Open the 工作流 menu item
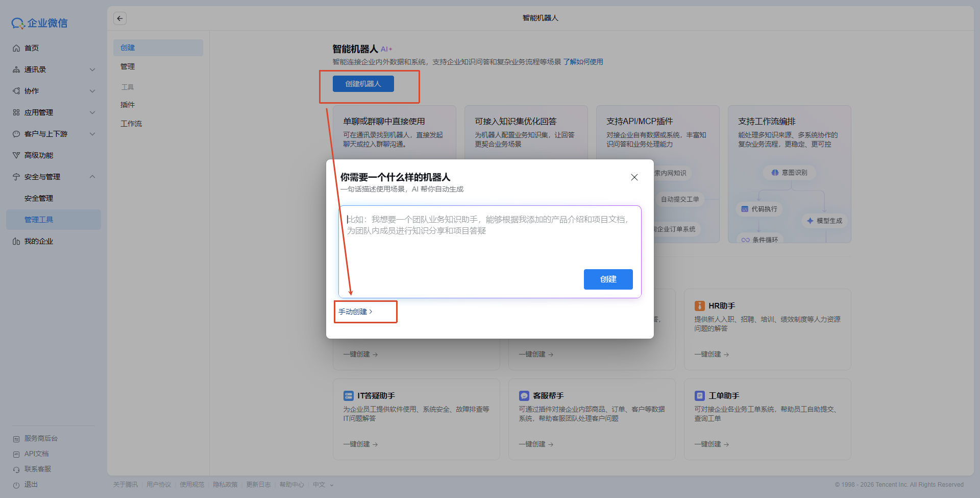This screenshot has height=498, width=980. click(x=131, y=124)
